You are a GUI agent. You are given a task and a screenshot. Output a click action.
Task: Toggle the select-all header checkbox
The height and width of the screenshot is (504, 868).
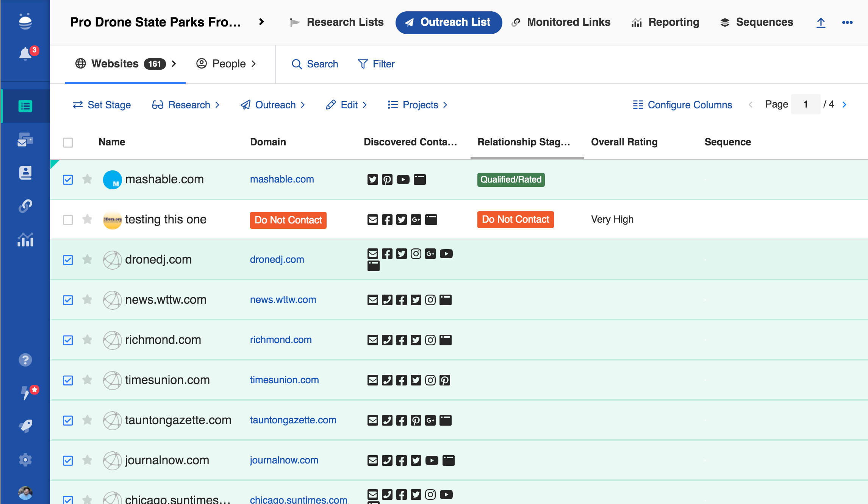tap(68, 142)
